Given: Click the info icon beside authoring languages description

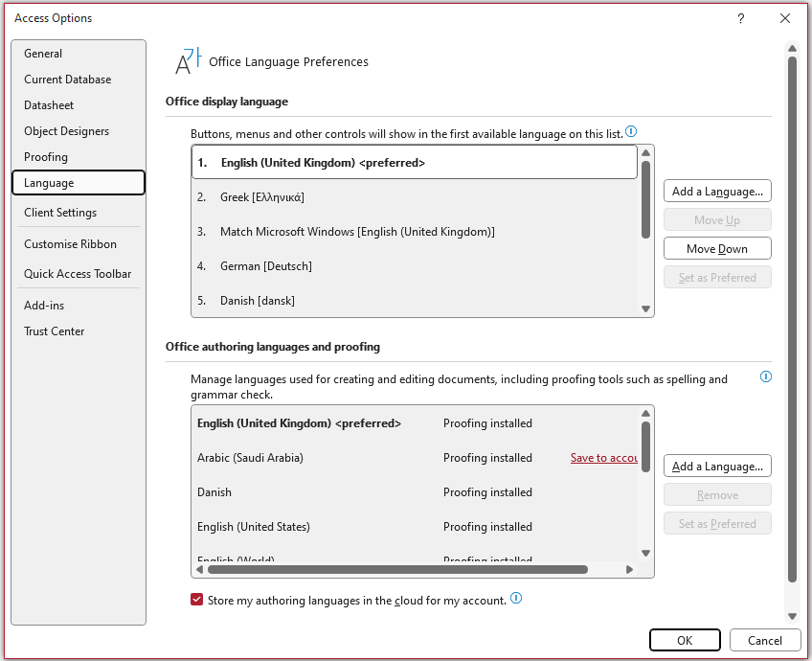Looking at the screenshot, I should click(x=765, y=376).
